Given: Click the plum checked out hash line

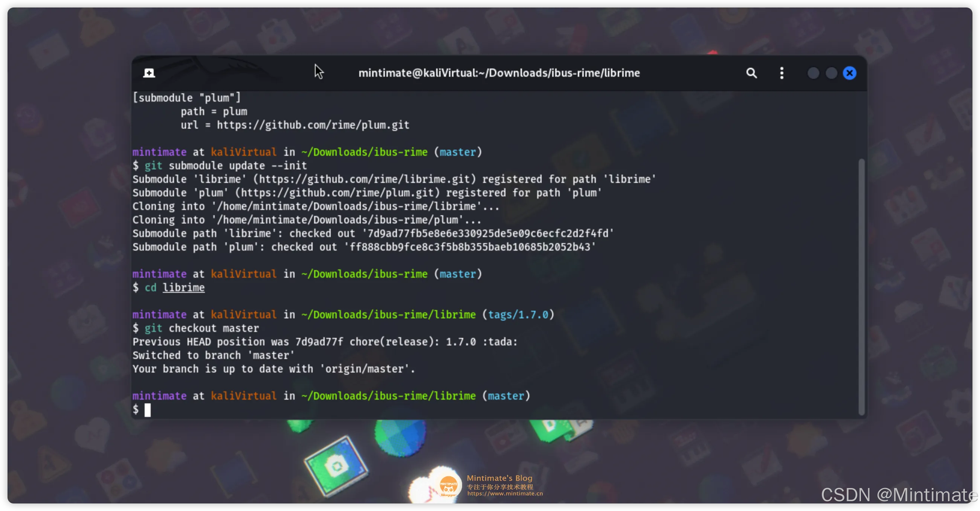Looking at the screenshot, I should point(364,247).
